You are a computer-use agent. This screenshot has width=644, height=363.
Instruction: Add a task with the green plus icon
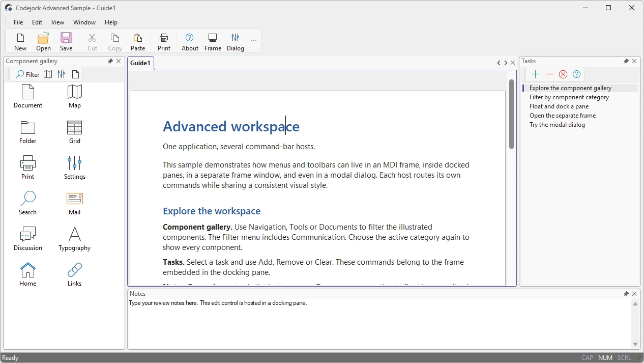click(x=535, y=74)
